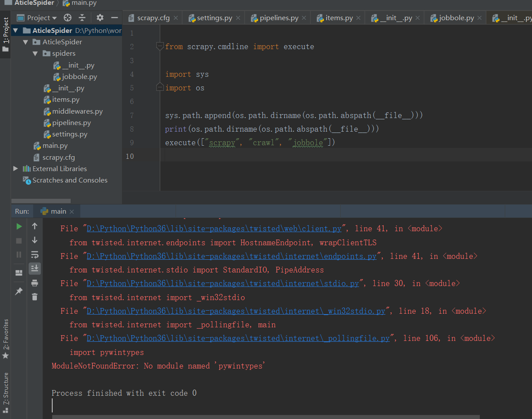Viewport: 532px width, 419px height.
Task: Open middlewares.py in the project tree
Action: click(77, 111)
